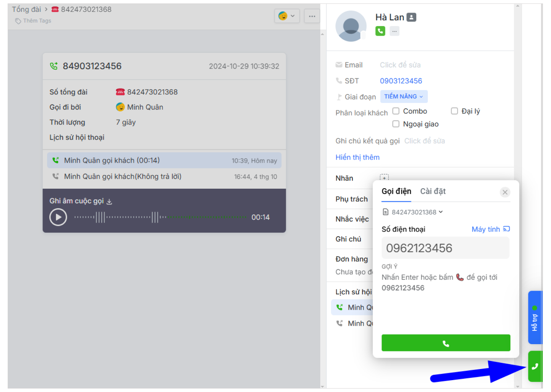Enable the Đại lý checkbox
The width and height of the screenshot is (551, 392).
click(x=454, y=111)
